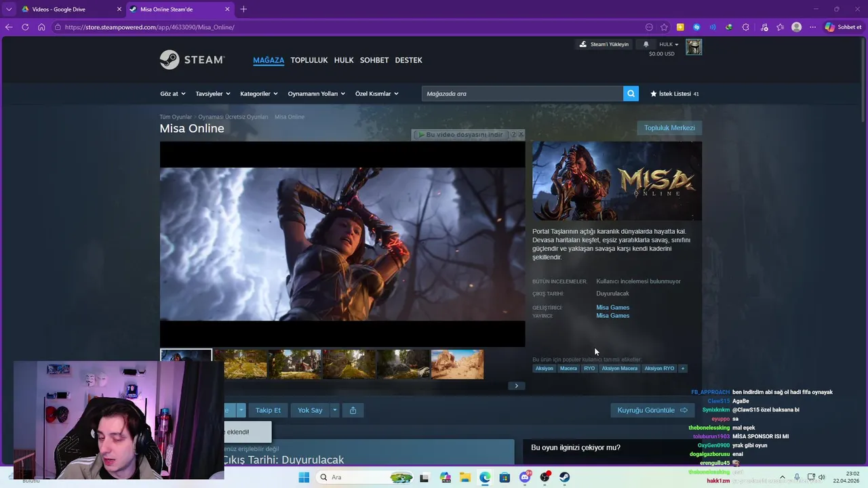
Task: Go back with browser back arrow
Action: coord(9,27)
